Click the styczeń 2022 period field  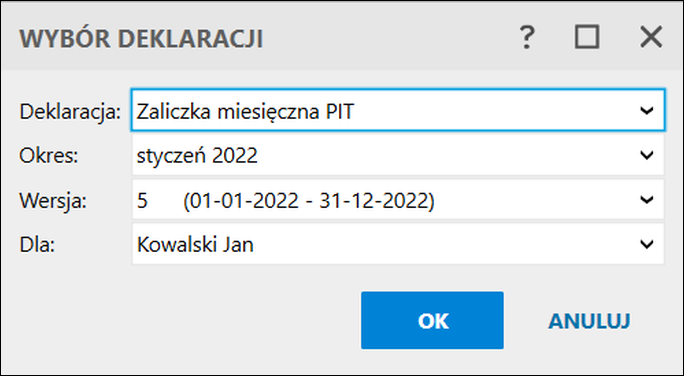pyautogui.click(x=398, y=155)
